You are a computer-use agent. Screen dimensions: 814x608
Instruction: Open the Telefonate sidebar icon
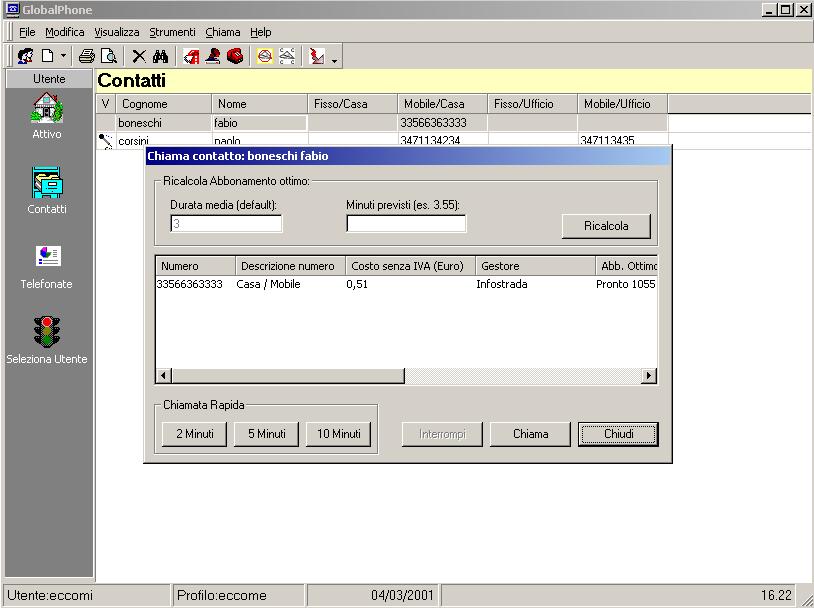tap(47, 257)
